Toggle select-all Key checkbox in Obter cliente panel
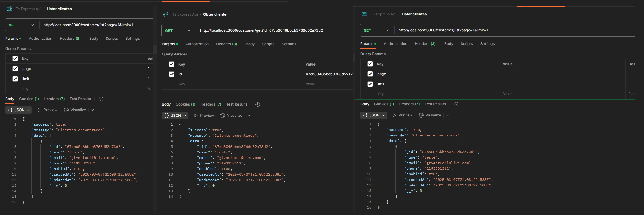644x215 pixels. [172, 64]
